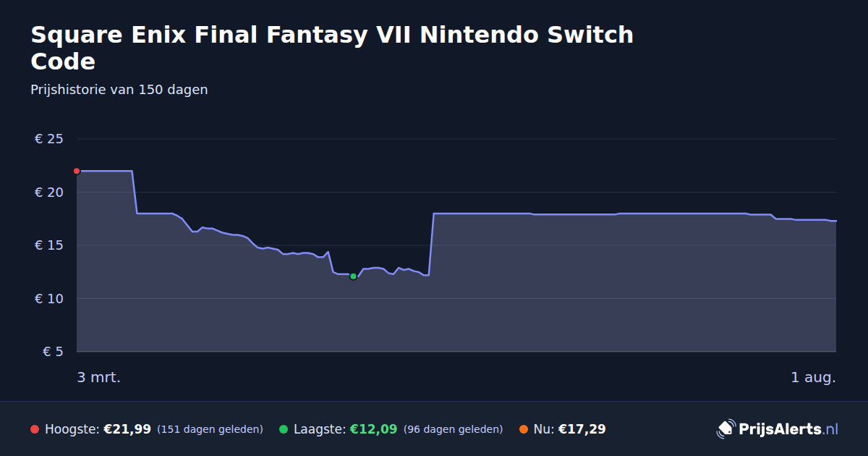868x456 pixels.
Task: Click the orange dot next to Nu
Action: click(524, 429)
